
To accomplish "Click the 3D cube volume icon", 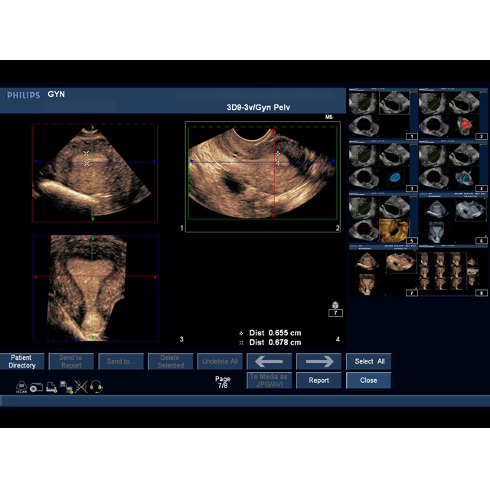I will (335, 305).
